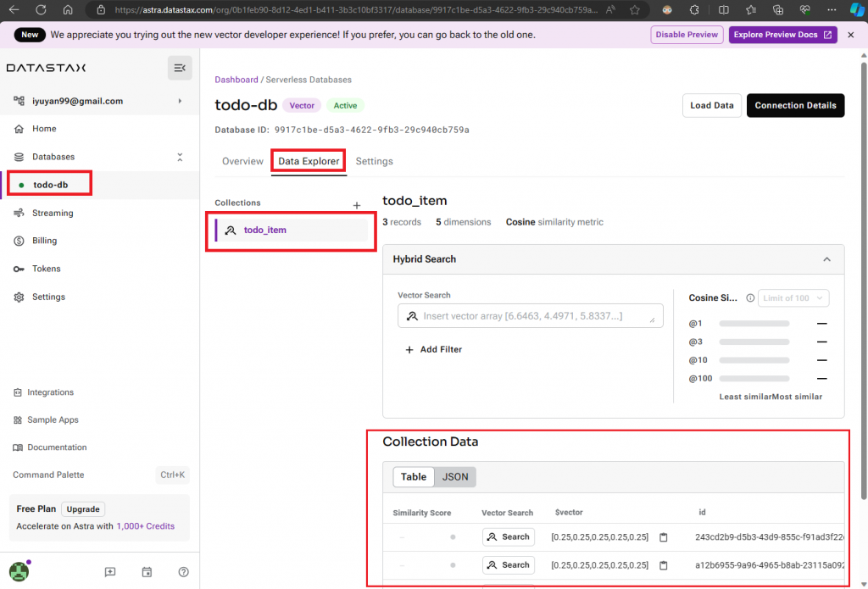
Task: Switch collection view to Table
Action: tap(414, 476)
